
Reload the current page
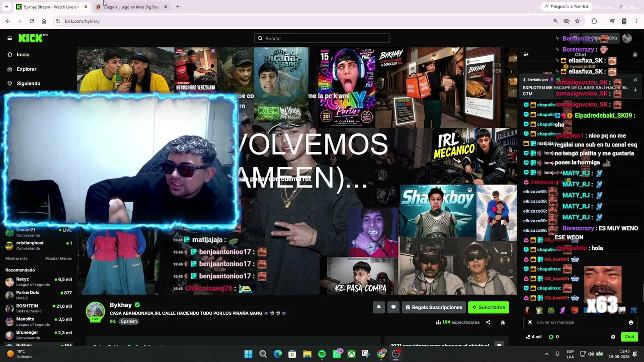point(32,21)
